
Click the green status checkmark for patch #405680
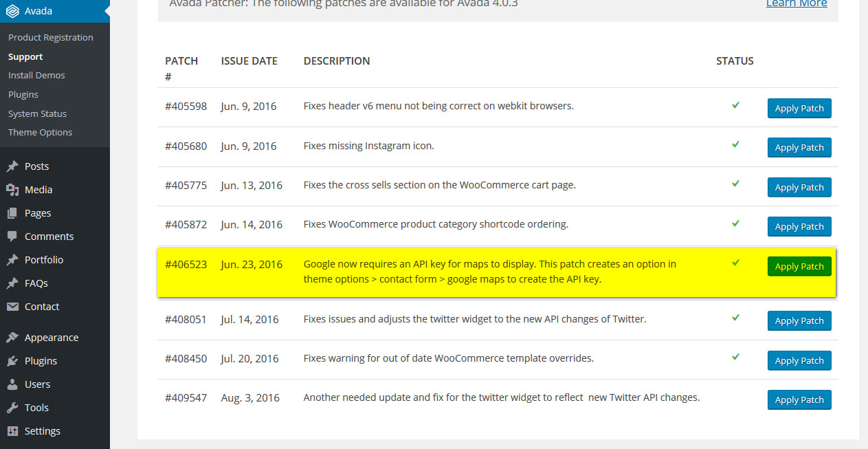point(735,145)
